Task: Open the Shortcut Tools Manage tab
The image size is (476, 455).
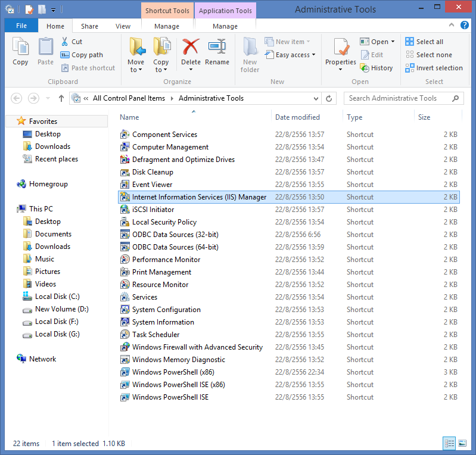Action: (167, 26)
